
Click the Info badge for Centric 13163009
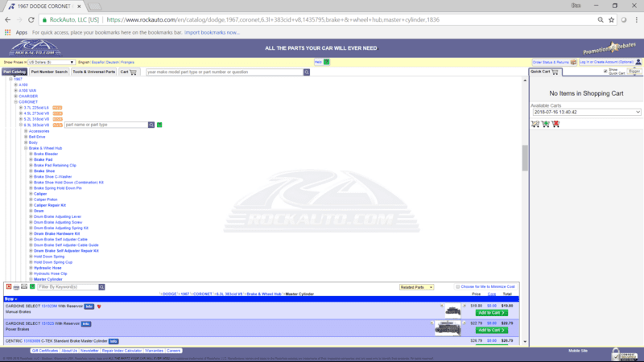click(114, 341)
